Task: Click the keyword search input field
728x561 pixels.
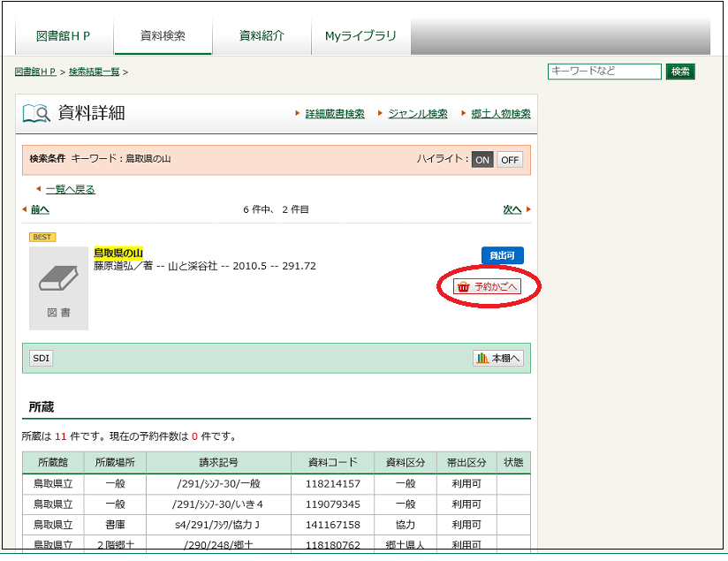Action: coord(603,72)
